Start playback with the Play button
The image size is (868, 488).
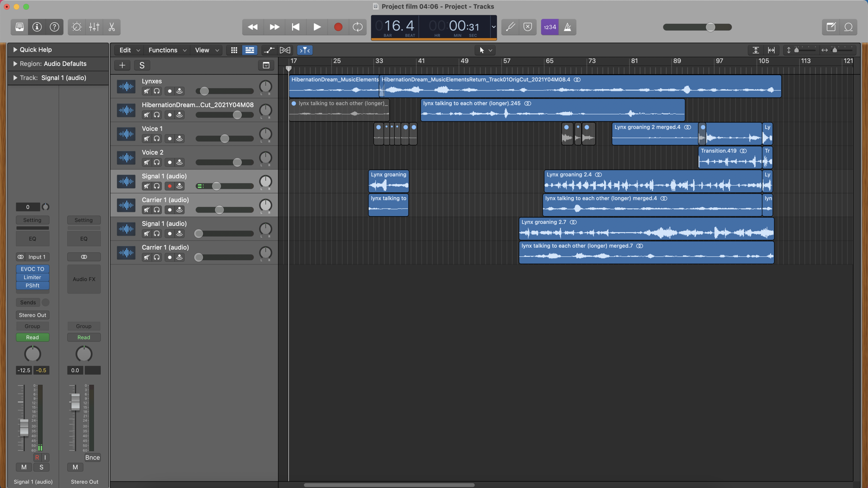(x=317, y=27)
